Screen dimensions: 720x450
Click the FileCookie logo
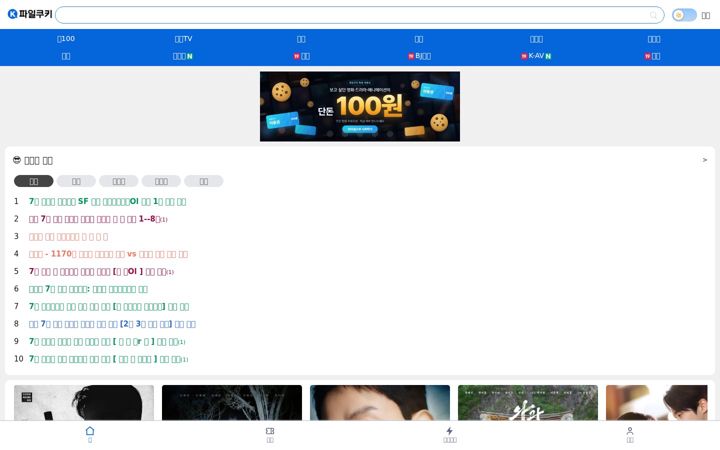pyautogui.click(x=30, y=14)
